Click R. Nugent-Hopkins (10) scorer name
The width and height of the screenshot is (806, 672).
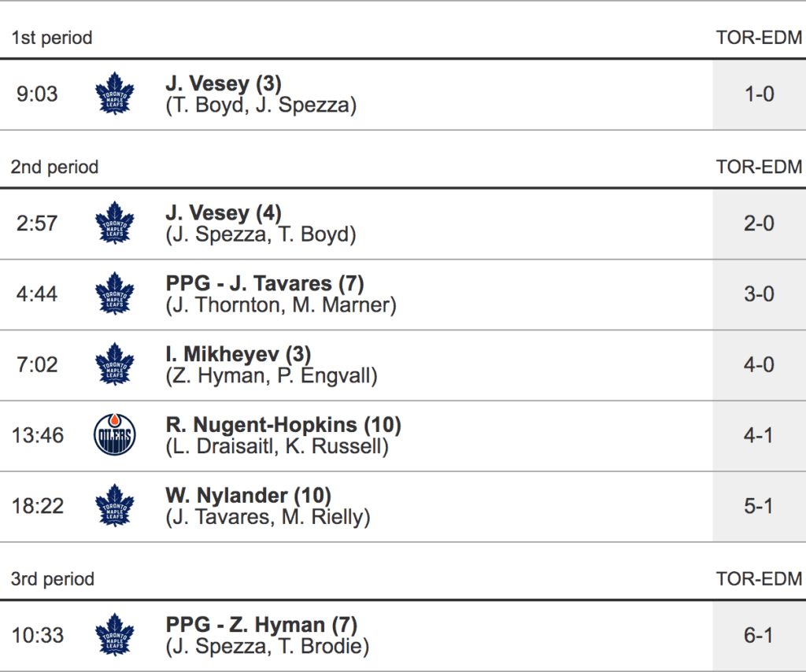pos(283,425)
